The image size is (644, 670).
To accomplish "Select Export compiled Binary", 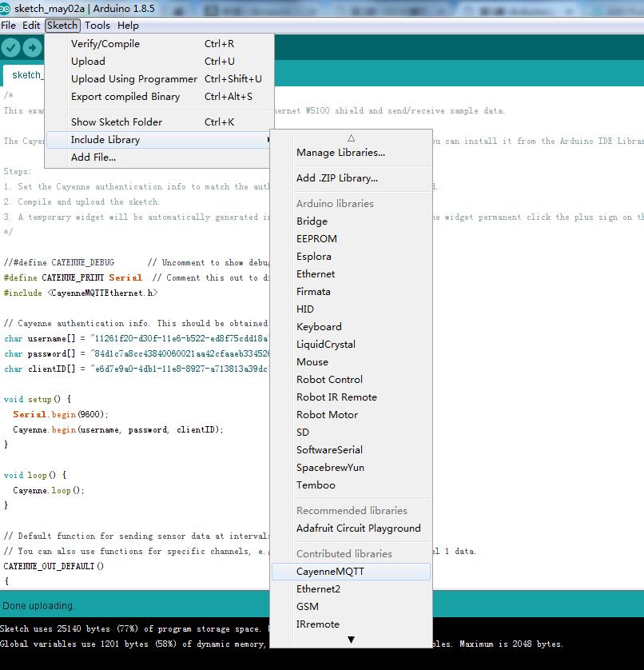I will (x=159, y=97).
